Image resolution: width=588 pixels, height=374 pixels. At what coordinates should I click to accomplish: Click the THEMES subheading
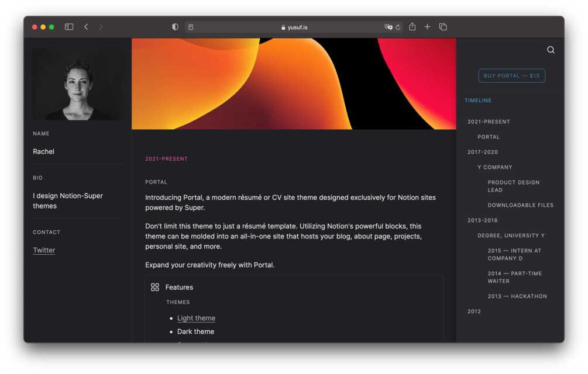(x=178, y=302)
